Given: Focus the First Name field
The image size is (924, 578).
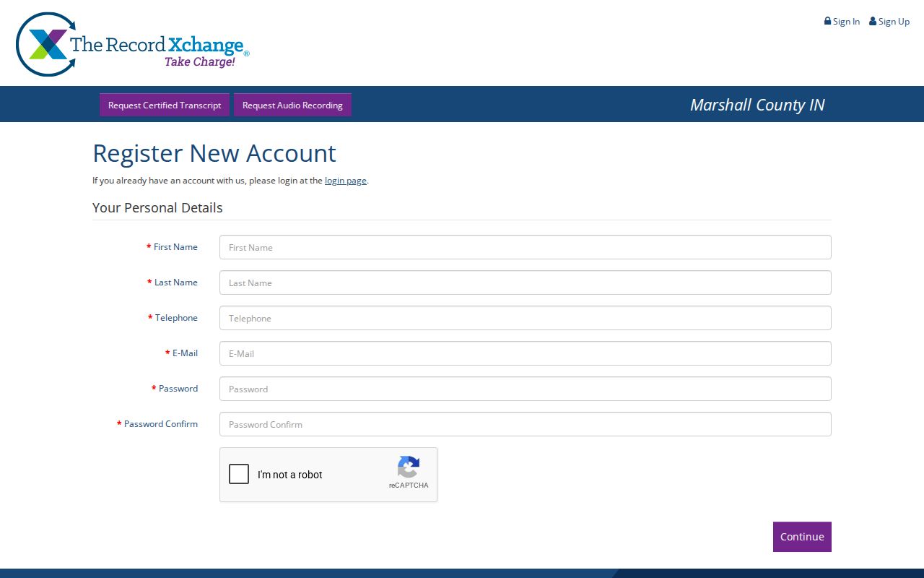Looking at the screenshot, I should click(526, 247).
